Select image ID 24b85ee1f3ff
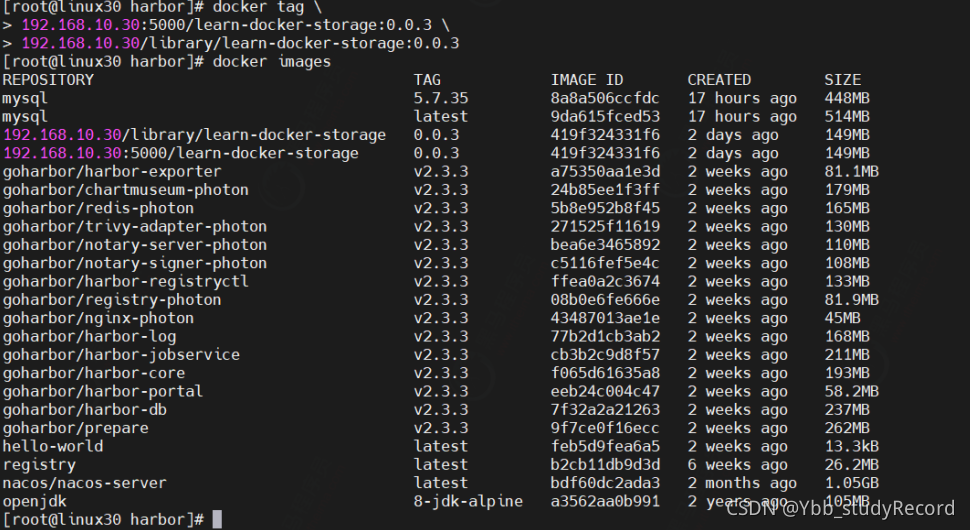The width and height of the screenshot is (970, 530). 605,190
